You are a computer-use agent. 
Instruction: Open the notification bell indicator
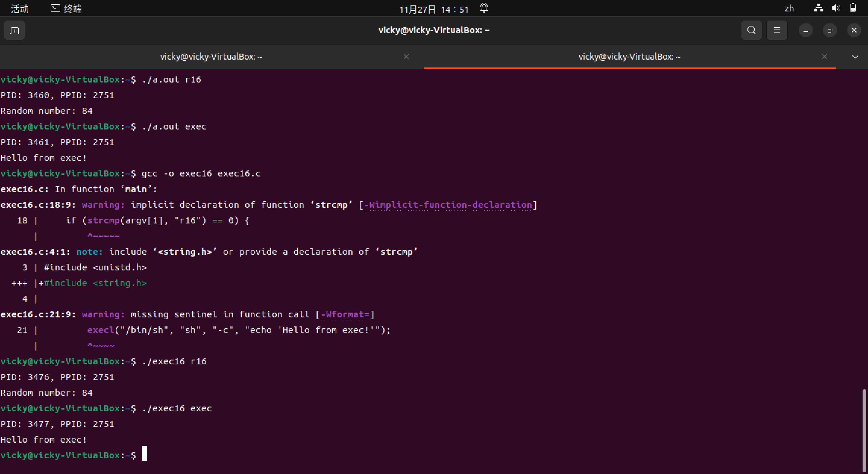[x=484, y=8]
